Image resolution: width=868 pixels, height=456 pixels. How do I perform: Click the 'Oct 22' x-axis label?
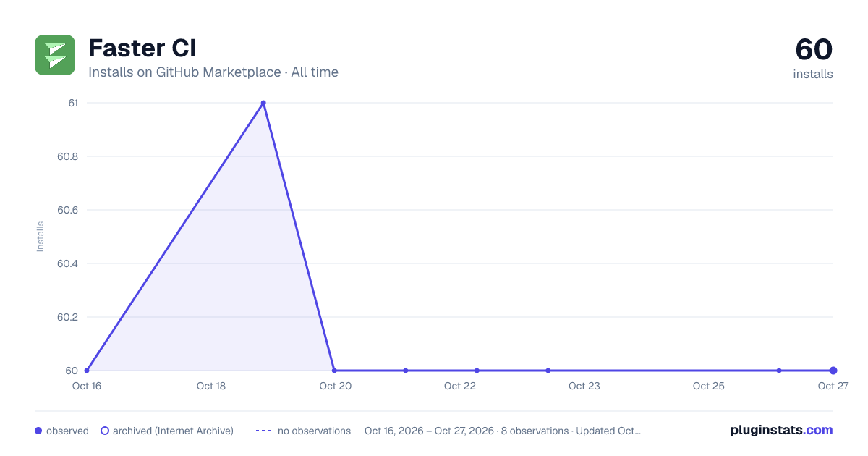pyautogui.click(x=460, y=386)
